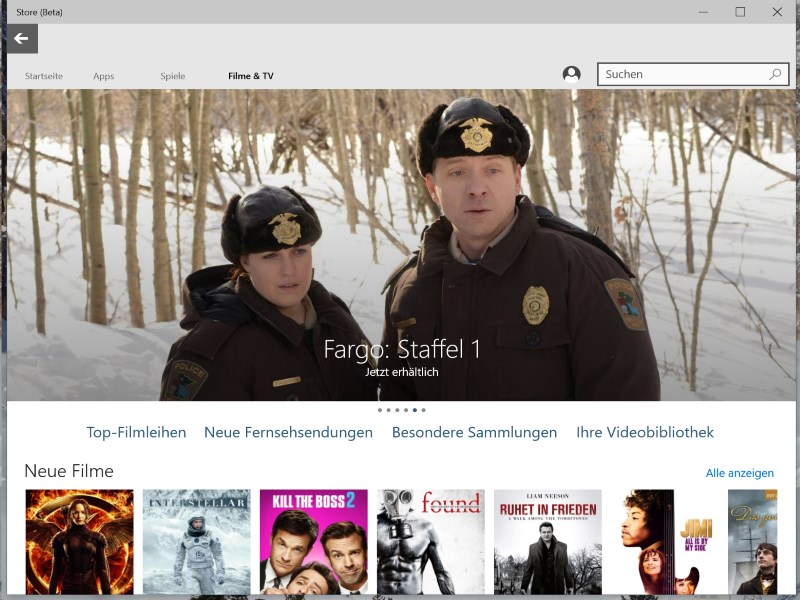Viewport: 800px width, 600px height.
Task: Click the magnifier search icon
Action: (775, 74)
